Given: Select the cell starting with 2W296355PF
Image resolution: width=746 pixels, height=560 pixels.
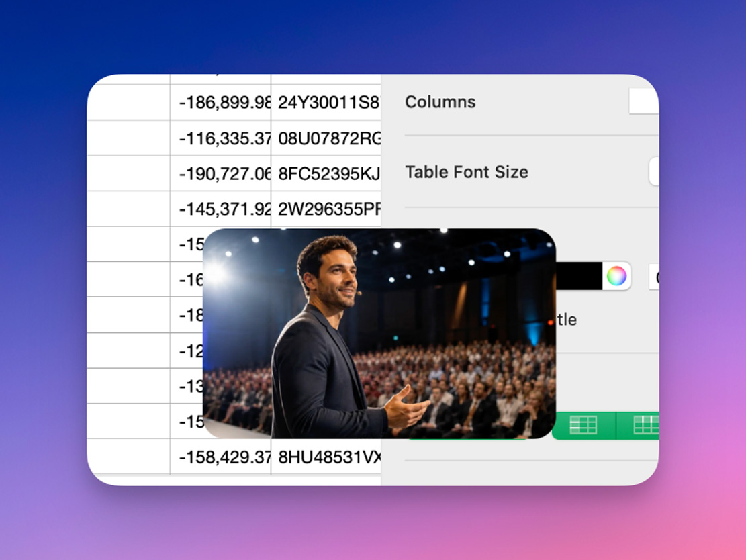Looking at the screenshot, I should [326, 209].
